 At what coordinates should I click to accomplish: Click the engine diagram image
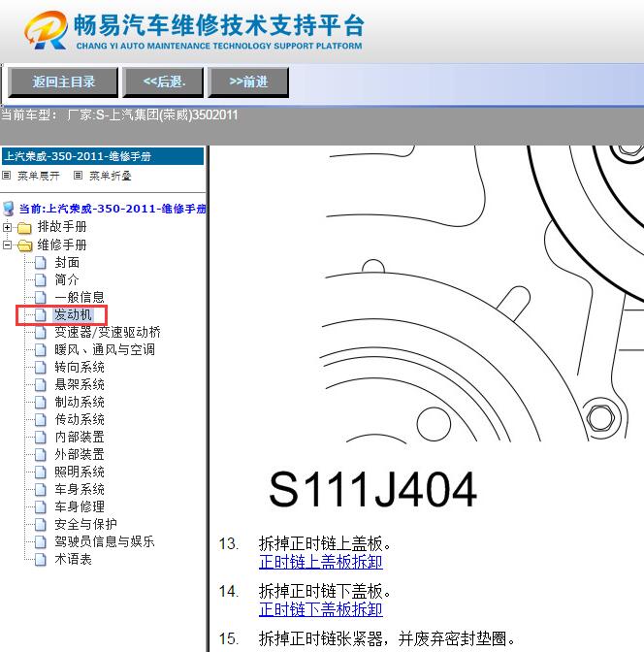480,294
